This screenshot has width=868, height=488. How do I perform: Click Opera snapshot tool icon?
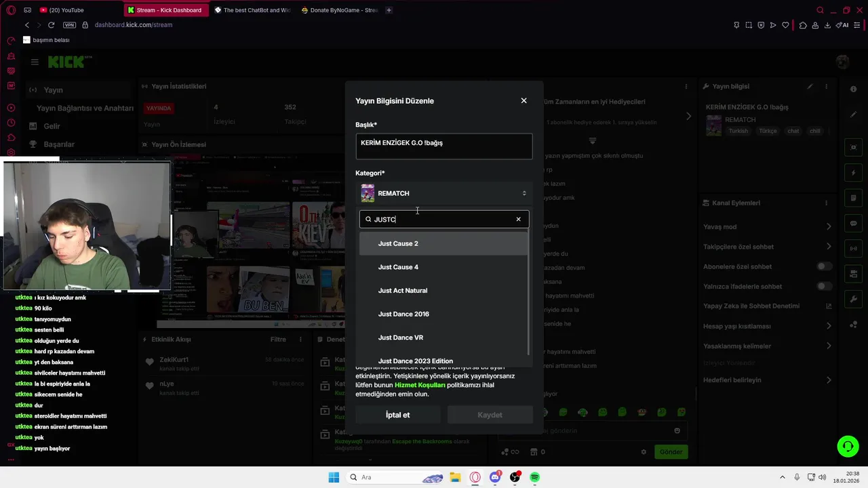pos(749,25)
